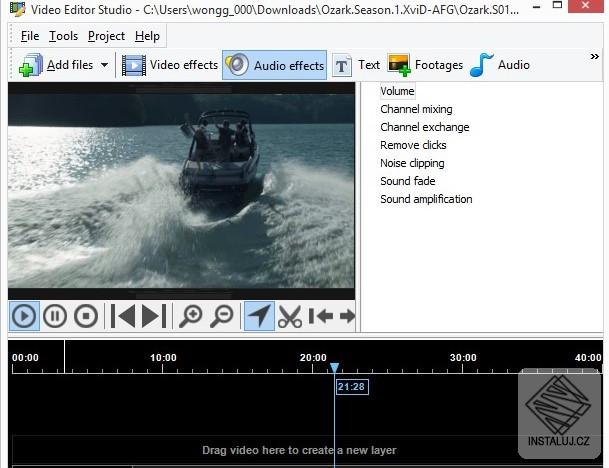Click the Add files toolbar icon
This screenshot has width=609, height=468.
click(x=31, y=65)
